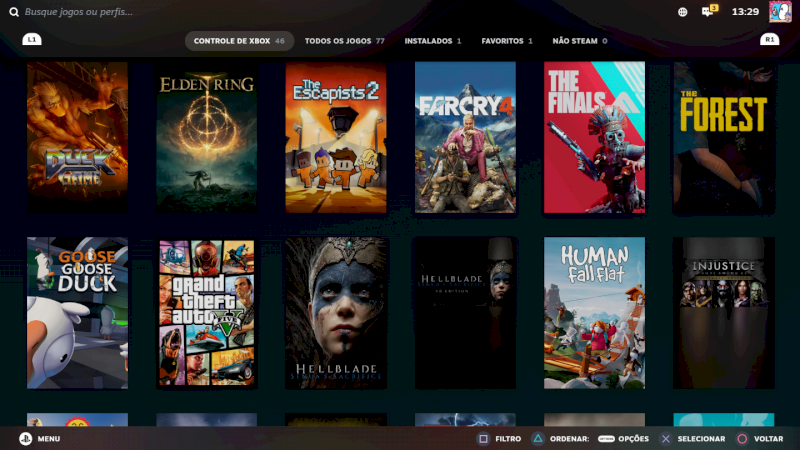Select the Controle de Xbox tab
800x450 pixels.
click(239, 41)
